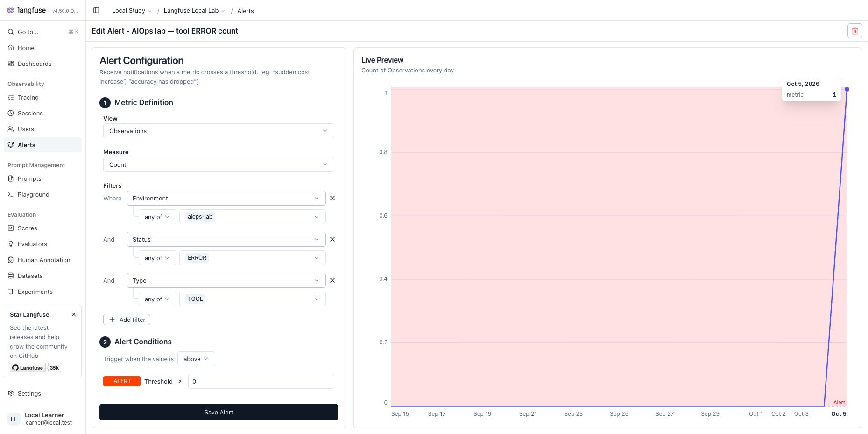Open Playground in sidebar
The height and width of the screenshot is (434, 868).
pyautogui.click(x=43, y=194)
